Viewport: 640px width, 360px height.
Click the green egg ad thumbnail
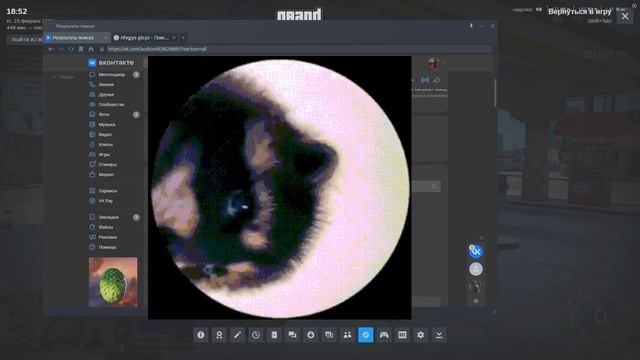(x=113, y=282)
